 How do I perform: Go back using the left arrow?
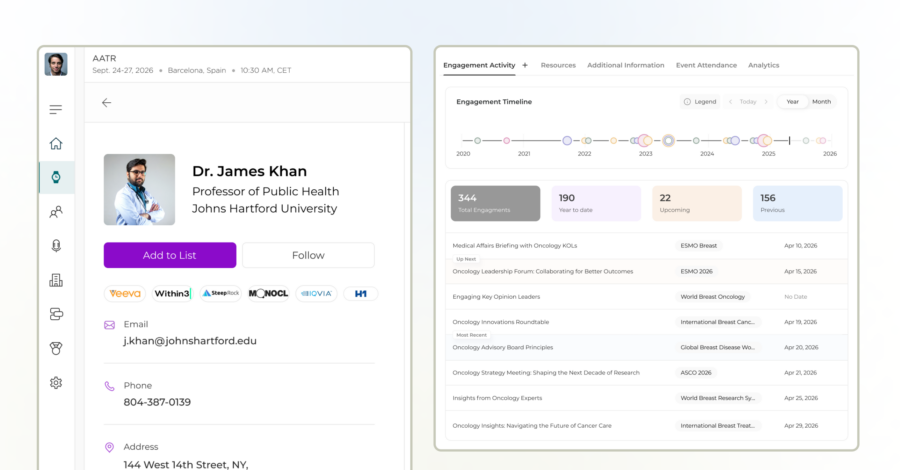(106, 103)
